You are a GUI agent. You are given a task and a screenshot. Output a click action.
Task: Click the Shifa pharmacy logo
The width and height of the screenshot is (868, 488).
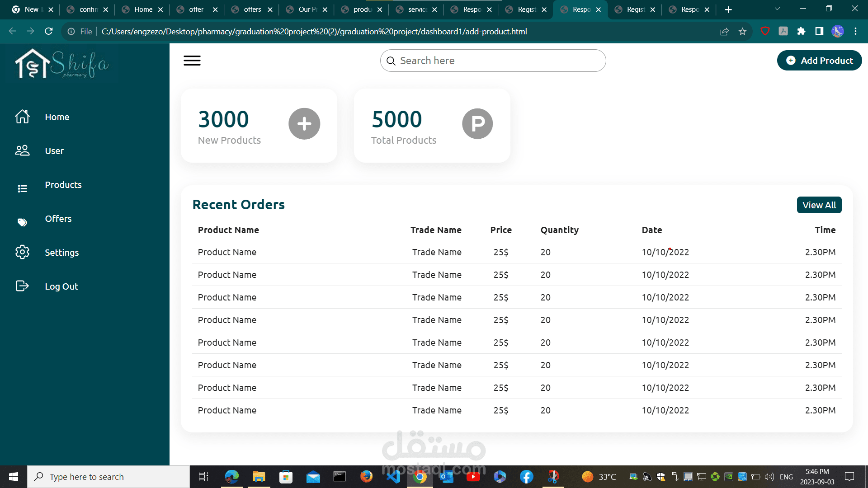click(62, 64)
